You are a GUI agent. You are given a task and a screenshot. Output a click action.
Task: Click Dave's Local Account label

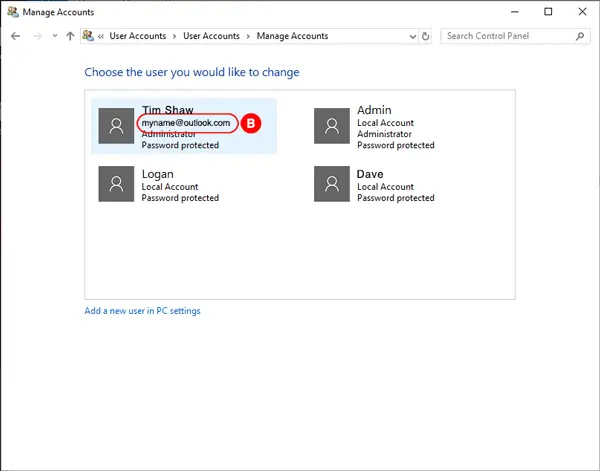tap(385, 187)
